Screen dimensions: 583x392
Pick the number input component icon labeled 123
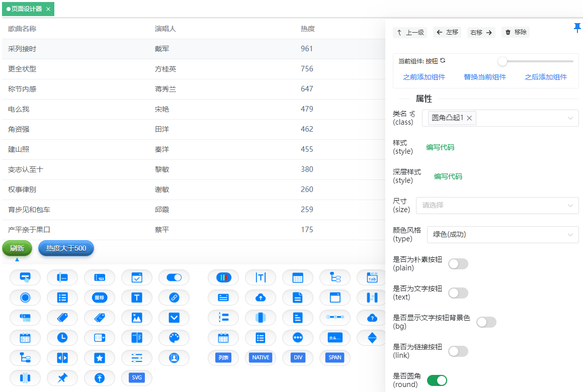pos(99,277)
